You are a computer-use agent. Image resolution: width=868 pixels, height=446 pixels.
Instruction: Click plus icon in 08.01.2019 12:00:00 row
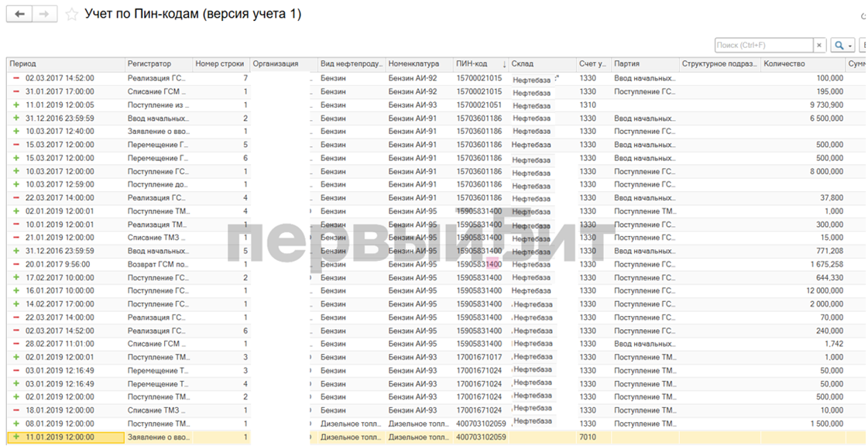pos(16,424)
